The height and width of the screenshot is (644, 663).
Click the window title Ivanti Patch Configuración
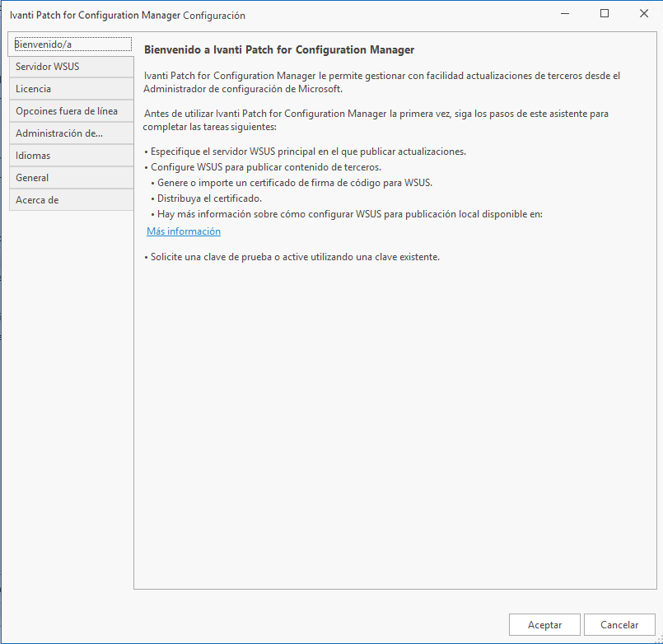click(128, 16)
